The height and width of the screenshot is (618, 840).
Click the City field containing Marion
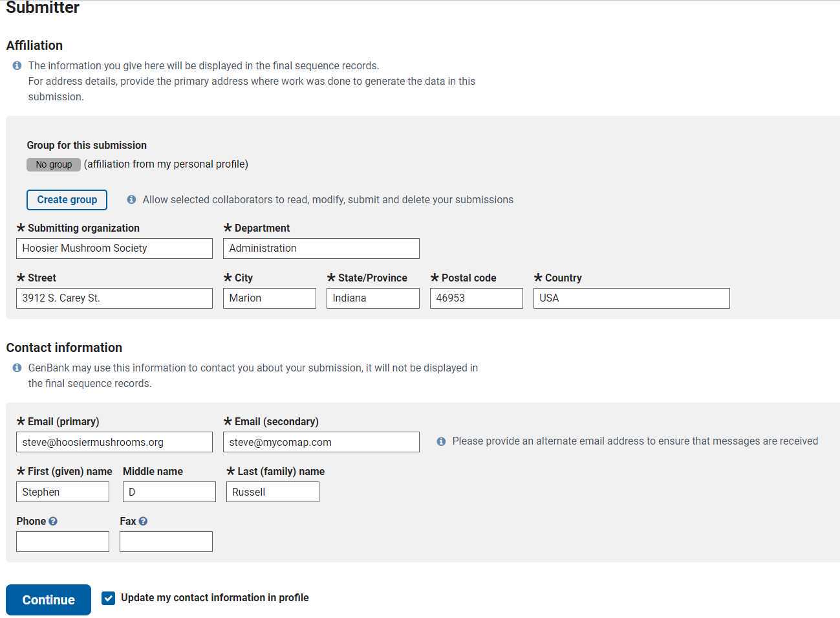coord(270,298)
